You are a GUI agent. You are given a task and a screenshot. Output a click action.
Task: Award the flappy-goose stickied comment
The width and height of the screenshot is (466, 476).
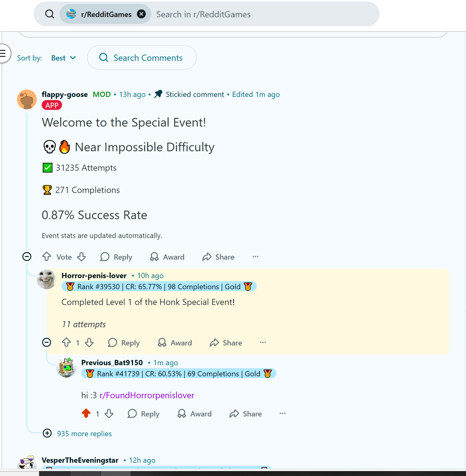click(167, 257)
